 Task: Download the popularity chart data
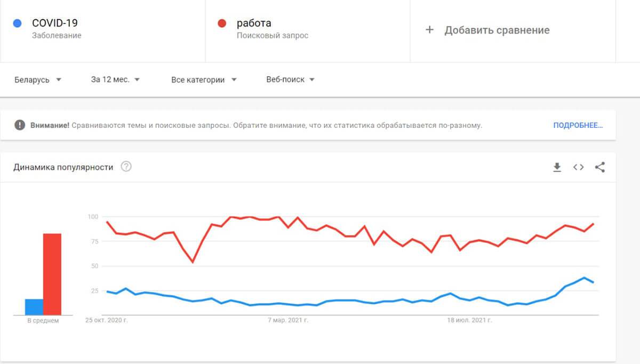557,167
